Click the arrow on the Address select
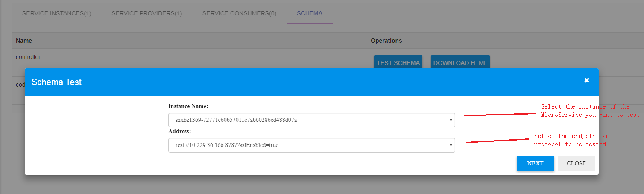 (x=451, y=145)
